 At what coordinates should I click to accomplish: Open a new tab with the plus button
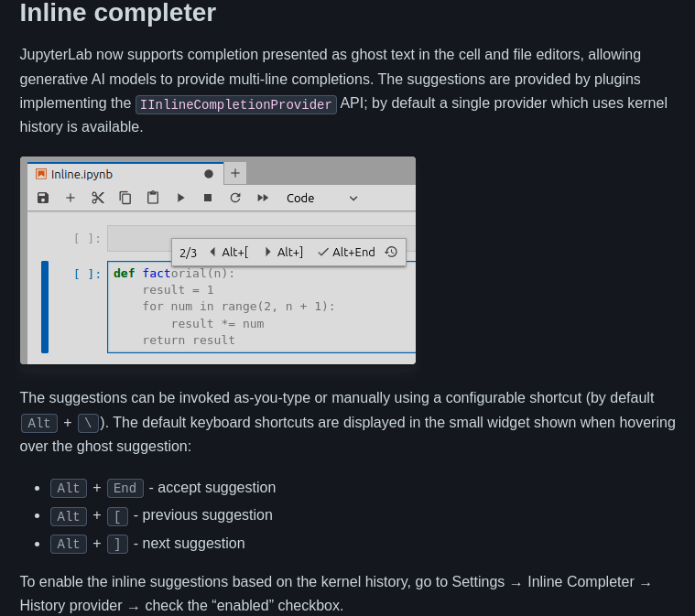(x=235, y=173)
